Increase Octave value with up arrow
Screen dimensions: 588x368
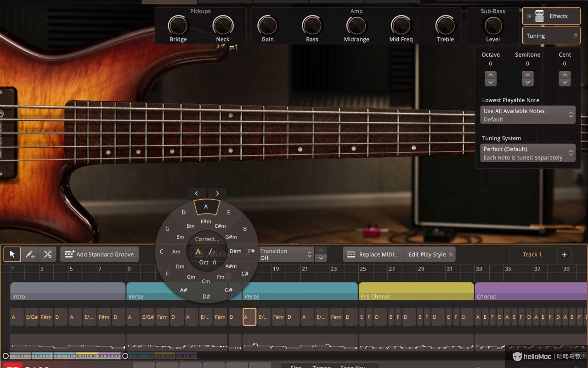(x=491, y=75)
